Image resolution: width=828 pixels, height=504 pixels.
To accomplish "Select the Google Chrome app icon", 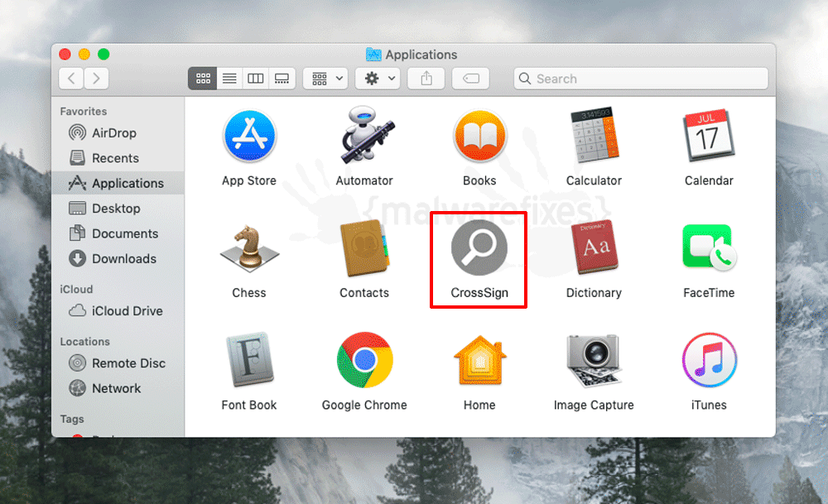I will (x=365, y=360).
